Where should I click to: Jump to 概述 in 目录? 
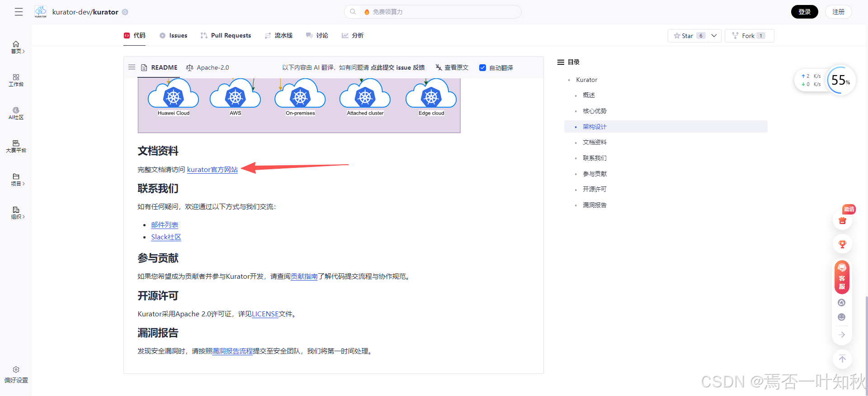(x=589, y=95)
